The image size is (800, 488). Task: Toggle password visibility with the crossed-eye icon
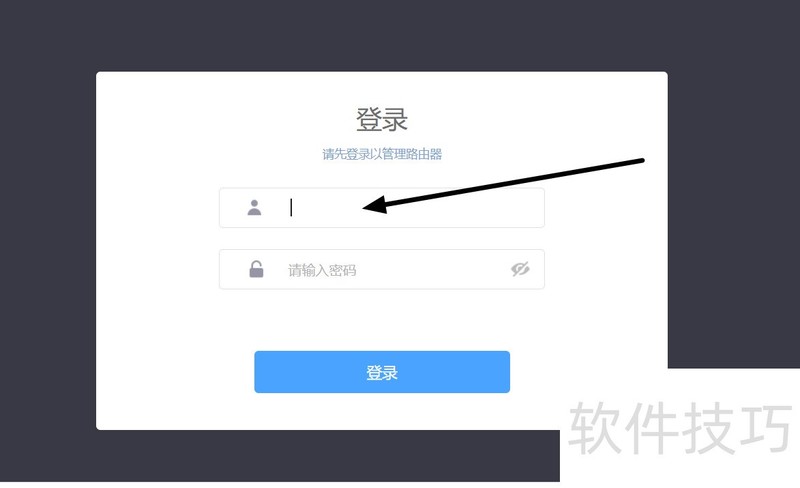point(520,269)
